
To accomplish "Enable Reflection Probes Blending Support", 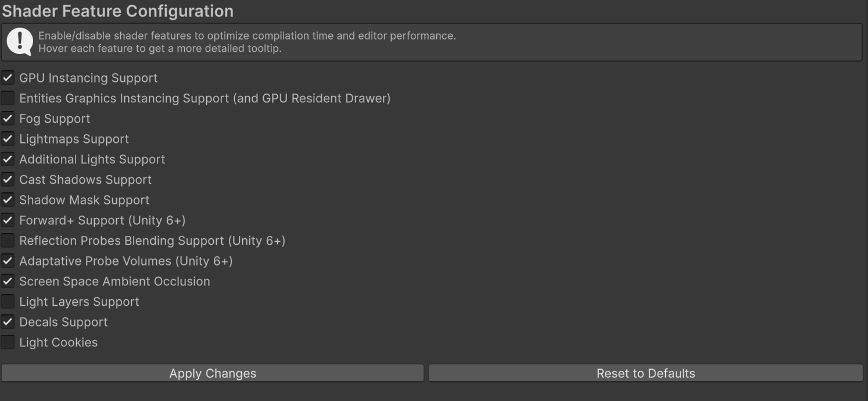I will (x=8, y=241).
